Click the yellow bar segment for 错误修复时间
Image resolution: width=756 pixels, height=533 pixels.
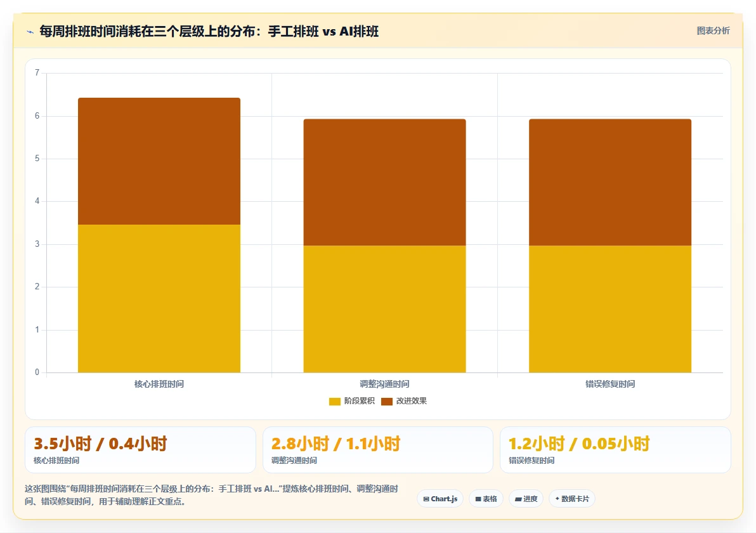click(610, 309)
